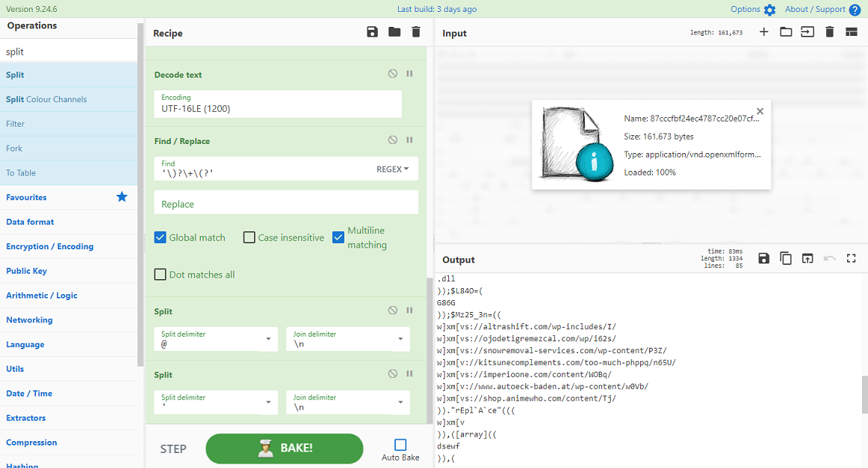Toggle the Global match checkbox
This screenshot has height=468, width=868.
point(160,237)
